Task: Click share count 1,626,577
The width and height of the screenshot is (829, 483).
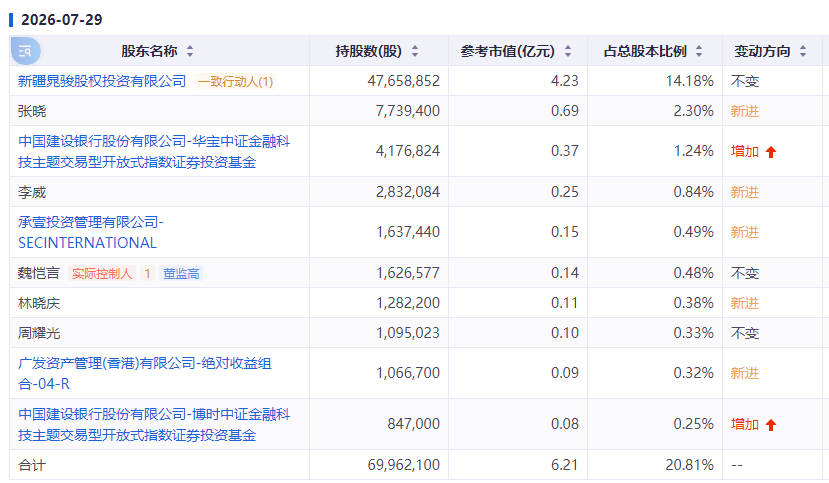Action: pyautogui.click(x=408, y=273)
